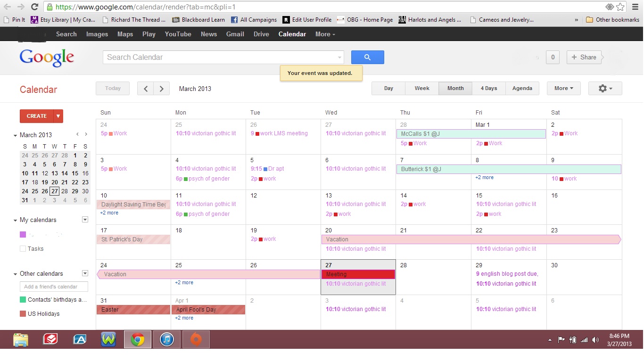Toggle the Tasks calendar checkbox

(x=23, y=248)
